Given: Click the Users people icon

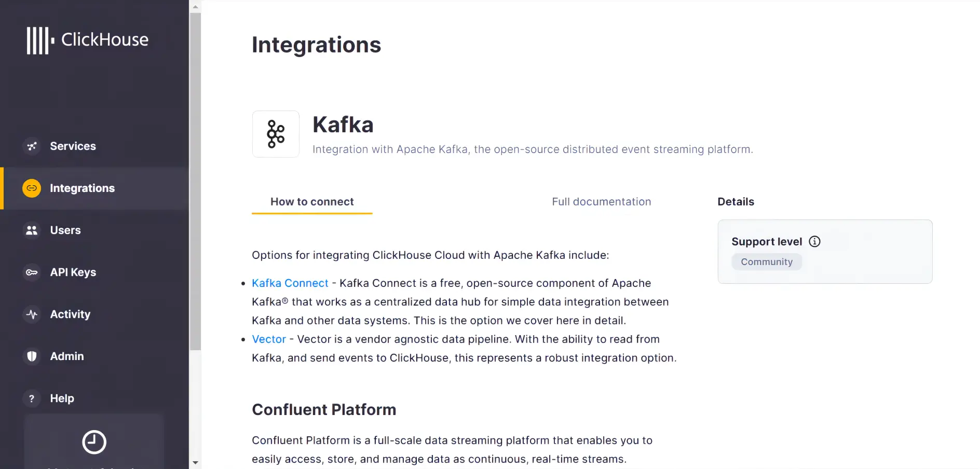Looking at the screenshot, I should tap(32, 230).
